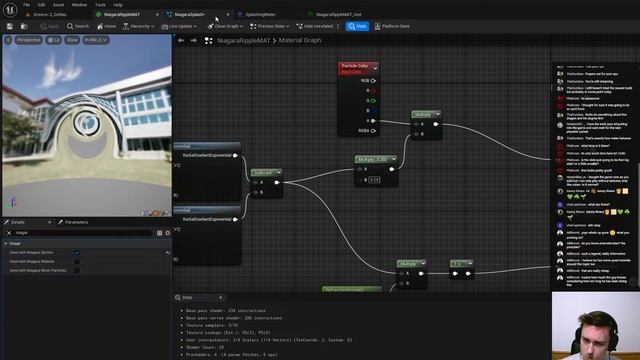The image size is (640, 360).
Task: Toggle Used with Niagara Sprites checkbox
Action: click(x=77, y=253)
